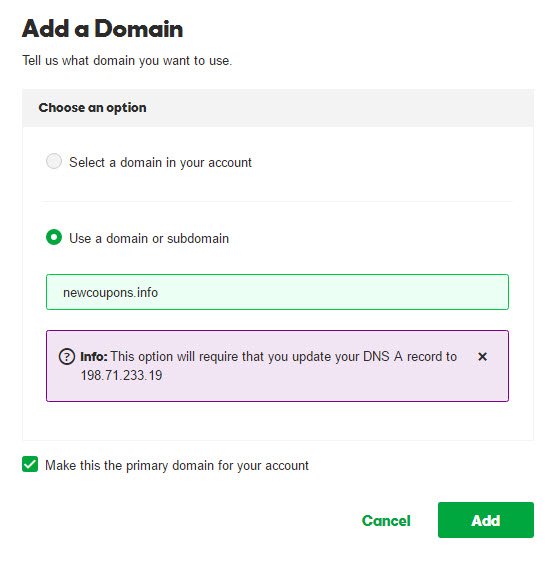Dismiss the DNS info banner with X
This screenshot has height=562, width=550.
482,356
